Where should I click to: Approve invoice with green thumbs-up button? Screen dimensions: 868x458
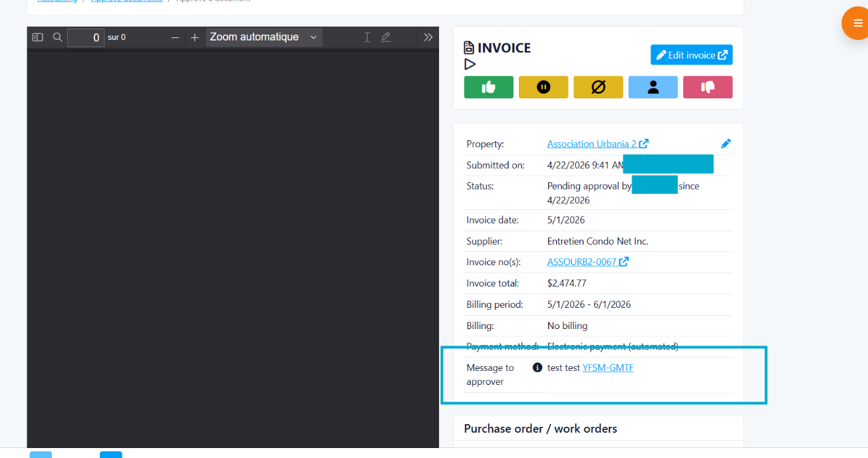[x=489, y=87]
